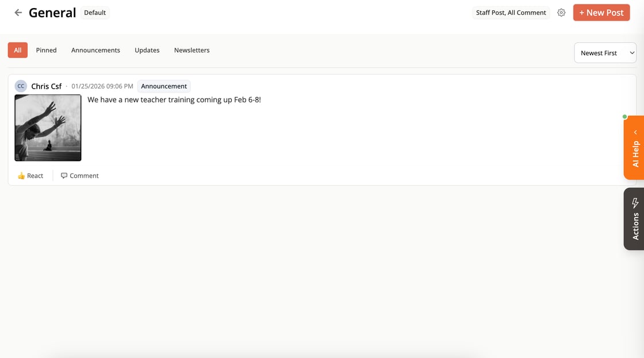Open Chris Csf's profile by clicking their name
The width and height of the screenshot is (644, 358).
47,85
